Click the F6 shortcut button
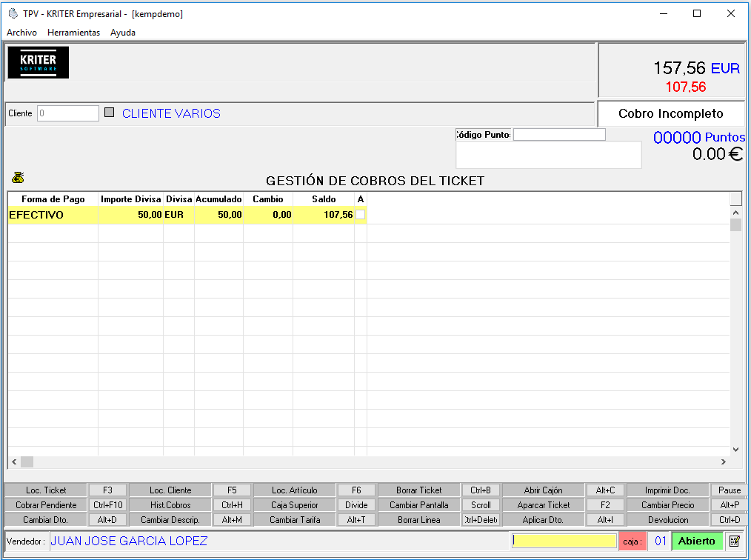The height and width of the screenshot is (560, 751). (356, 490)
